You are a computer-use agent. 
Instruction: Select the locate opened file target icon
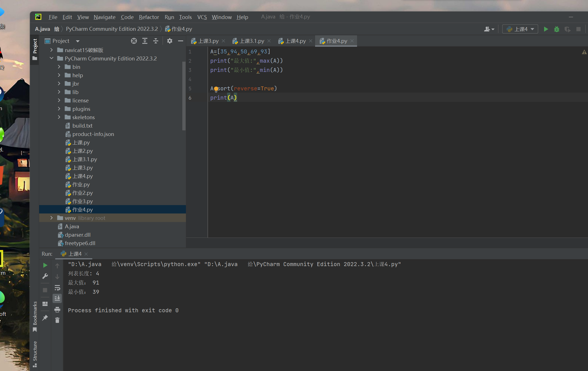click(134, 41)
